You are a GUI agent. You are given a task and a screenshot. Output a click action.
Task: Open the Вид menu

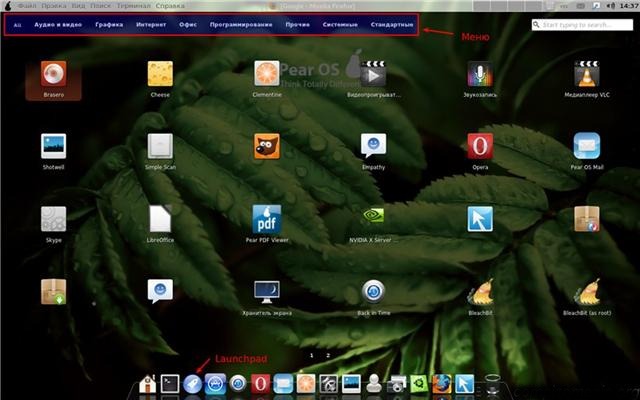tap(78, 6)
